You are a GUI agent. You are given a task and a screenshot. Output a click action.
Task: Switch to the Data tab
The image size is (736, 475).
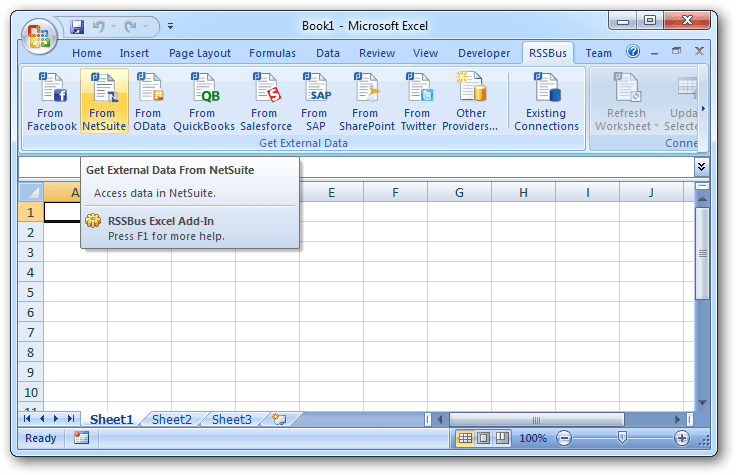[x=328, y=54]
